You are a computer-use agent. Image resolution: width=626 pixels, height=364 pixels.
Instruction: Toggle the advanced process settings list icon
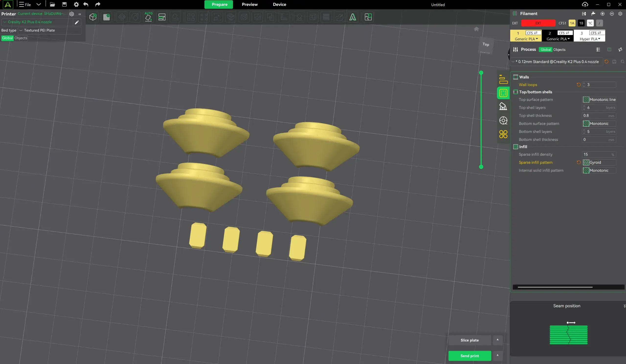598,50
